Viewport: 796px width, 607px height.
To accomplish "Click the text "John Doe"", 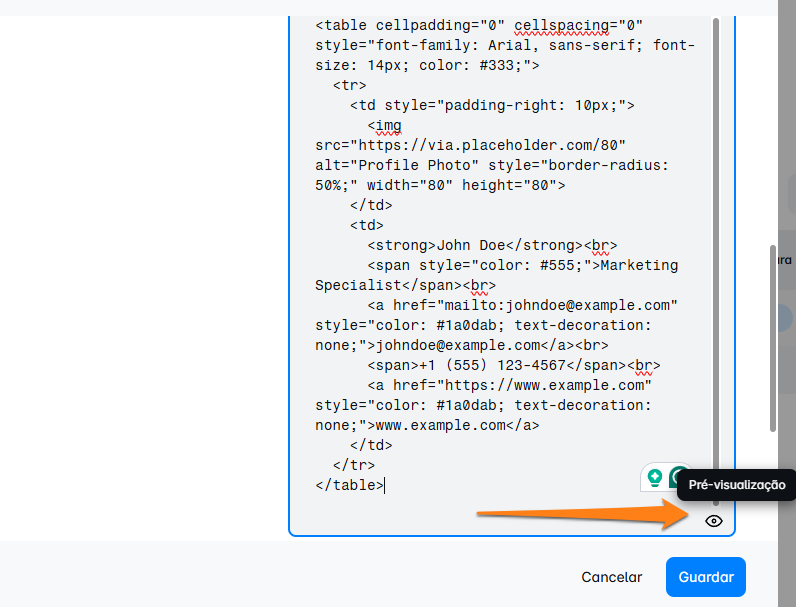I will click(471, 246).
